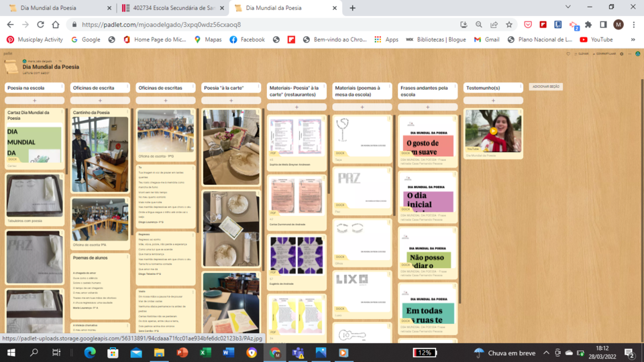Add a post under Oficinas de escritas
Image resolution: width=644 pixels, height=362 pixels.
(166, 100)
